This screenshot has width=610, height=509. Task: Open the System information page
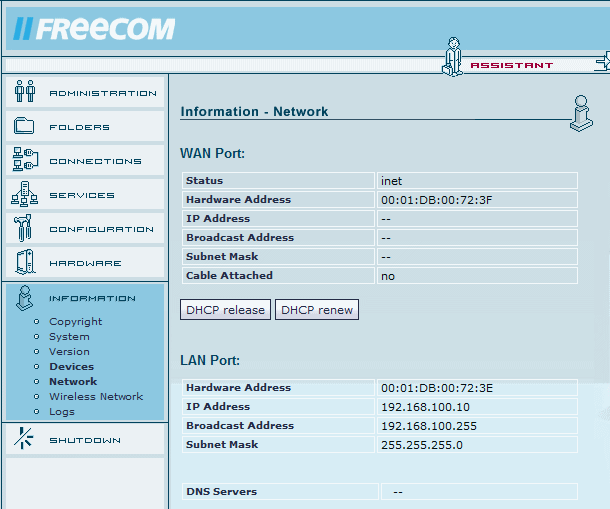click(x=69, y=337)
